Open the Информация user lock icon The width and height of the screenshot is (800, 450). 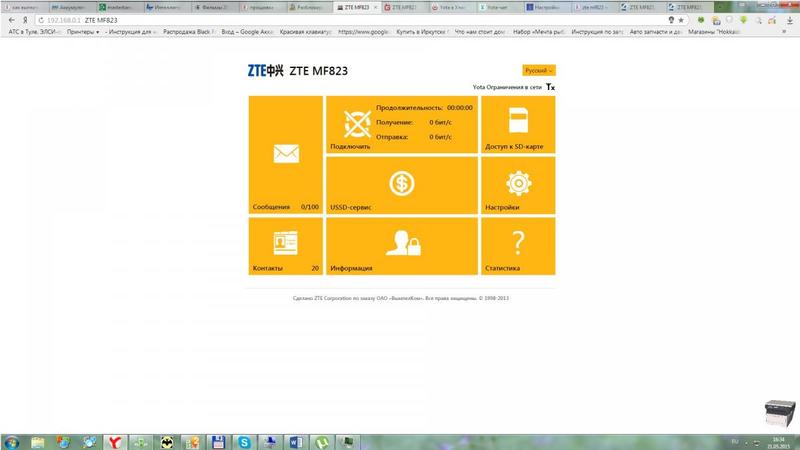[x=403, y=243]
